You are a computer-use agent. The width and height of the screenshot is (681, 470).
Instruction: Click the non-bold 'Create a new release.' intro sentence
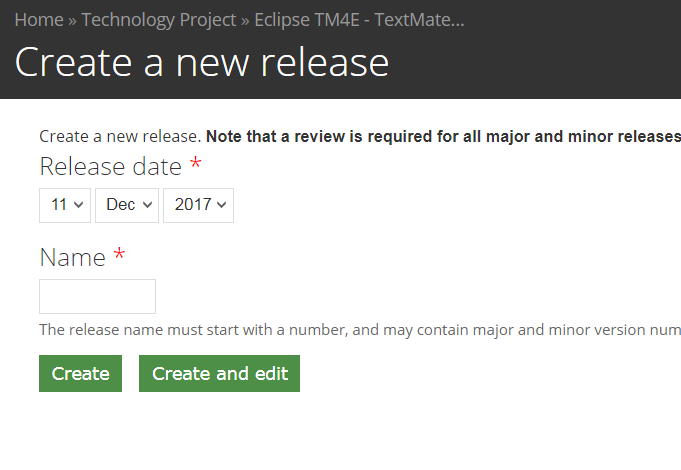pyautogui.click(x=120, y=136)
